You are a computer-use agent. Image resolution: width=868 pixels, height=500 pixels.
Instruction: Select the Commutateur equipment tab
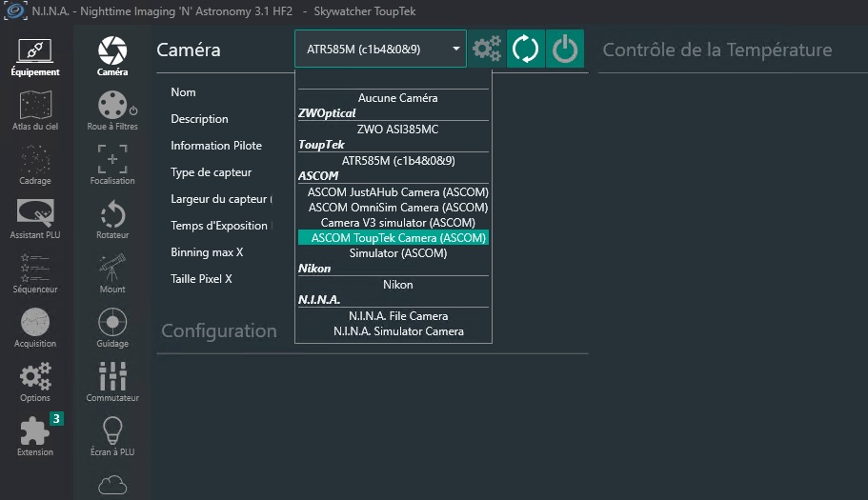click(x=112, y=382)
